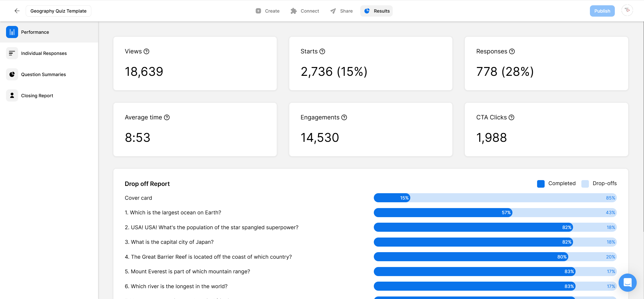
Task: Open the profile avatar menu
Action: tap(627, 10)
